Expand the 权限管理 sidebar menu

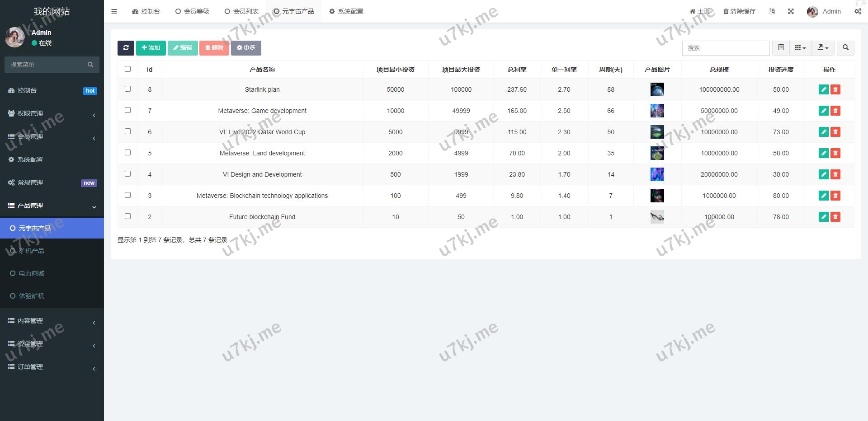point(52,113)
